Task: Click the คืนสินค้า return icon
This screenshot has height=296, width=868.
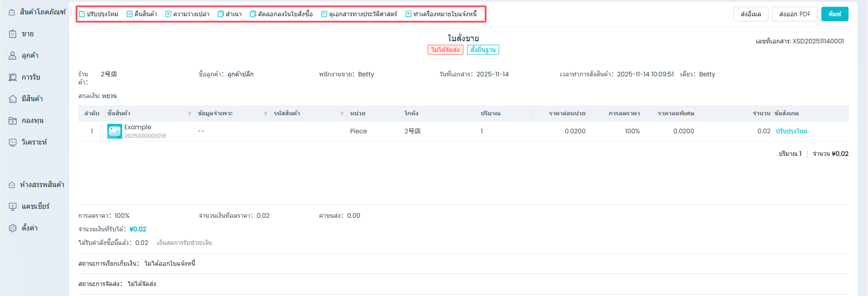Action: pyautogui.click(x=129, y=14)
